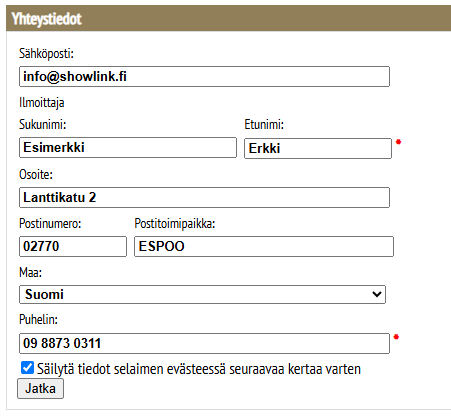Click the red required asterisk beside Etunimi

398,142
